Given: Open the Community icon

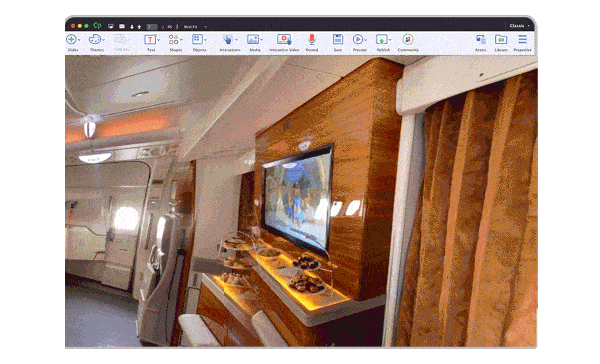Looking at the screenshot, I should 408,39.
